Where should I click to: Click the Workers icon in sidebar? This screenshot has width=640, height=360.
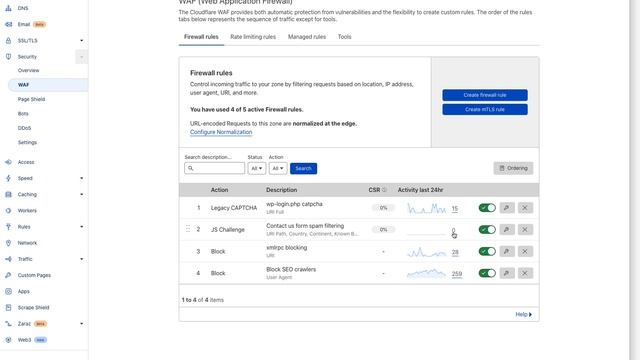coord(8,211)
